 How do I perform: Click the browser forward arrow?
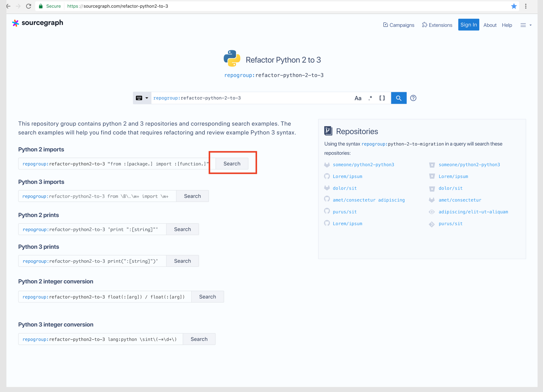[x=18, y=6]
